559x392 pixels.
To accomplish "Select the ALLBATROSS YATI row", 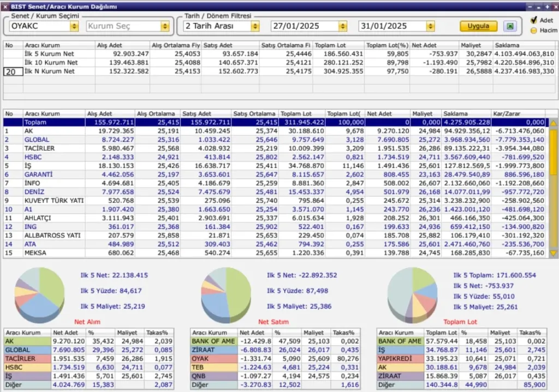I will pos(275,235).
